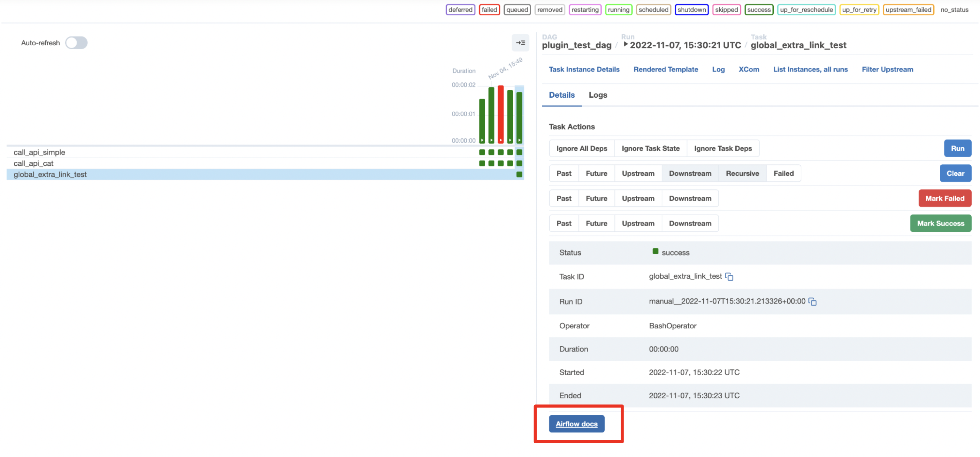This screenshot has width=980, height=457.
Task: Click the details panel toggle icon
Action: (520, 42)
